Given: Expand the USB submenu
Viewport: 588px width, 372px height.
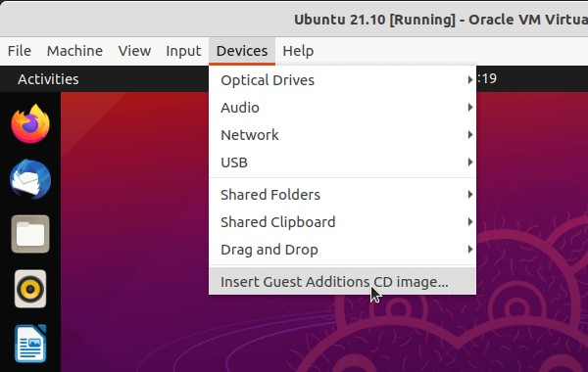Looking at the screenshot, I should (x=343, y=163).
